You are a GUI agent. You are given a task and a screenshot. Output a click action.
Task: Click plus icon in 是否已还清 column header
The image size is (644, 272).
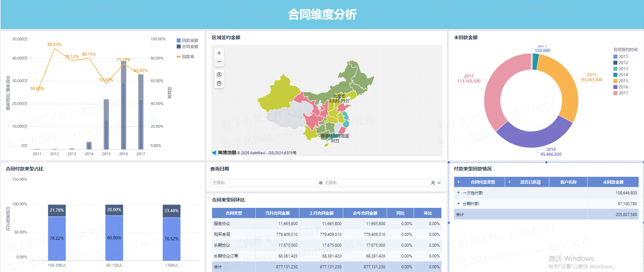pos(509,182)
